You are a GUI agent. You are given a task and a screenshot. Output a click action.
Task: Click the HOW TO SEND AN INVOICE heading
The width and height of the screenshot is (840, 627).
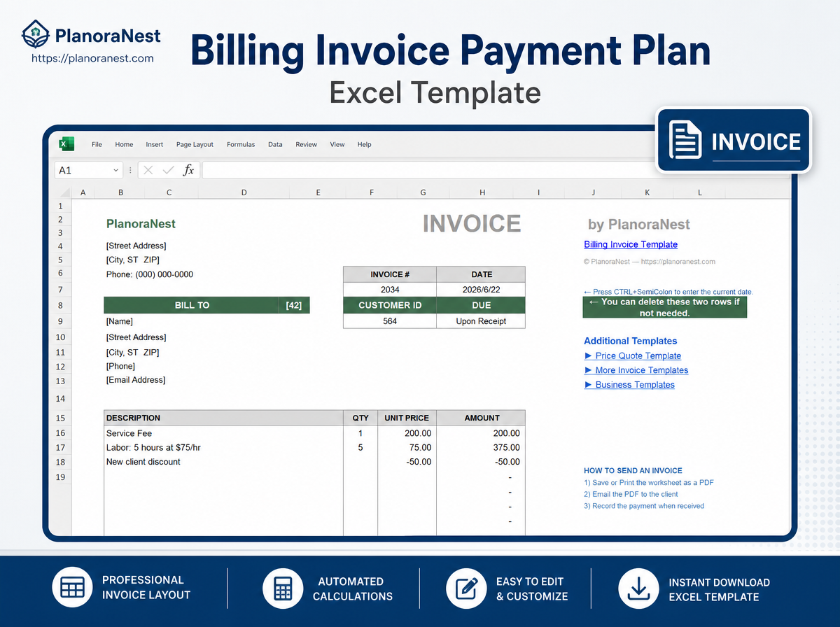[x=633, y=471]
